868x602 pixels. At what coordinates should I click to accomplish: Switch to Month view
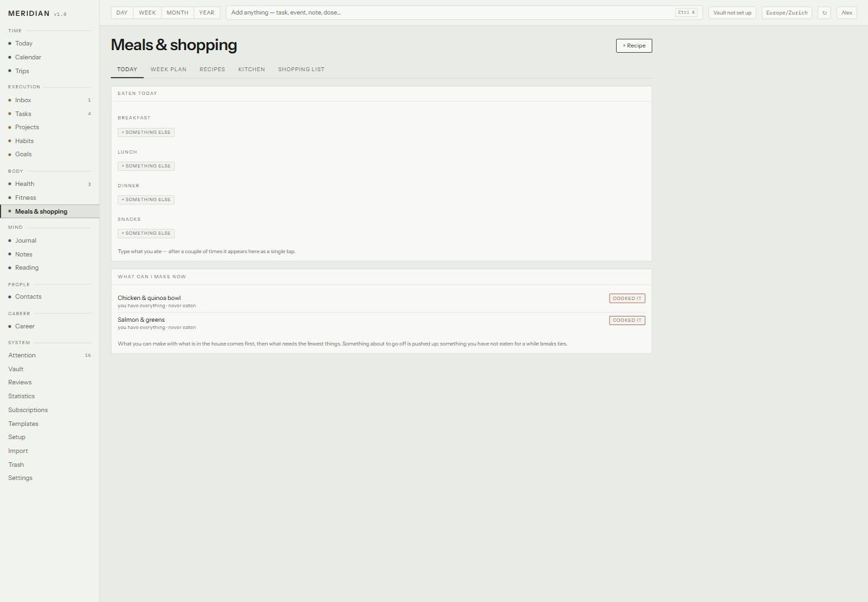click(177, 13)
